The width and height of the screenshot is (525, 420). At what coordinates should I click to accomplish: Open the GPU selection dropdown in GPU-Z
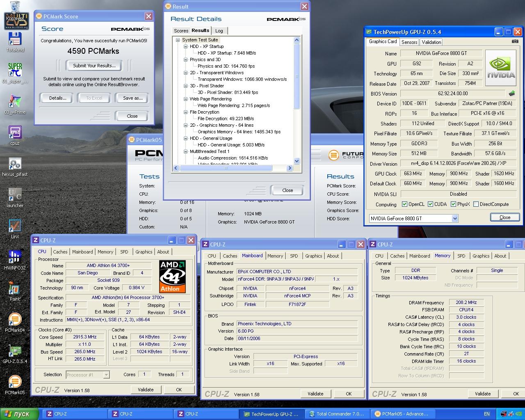[x=454, y=219]
